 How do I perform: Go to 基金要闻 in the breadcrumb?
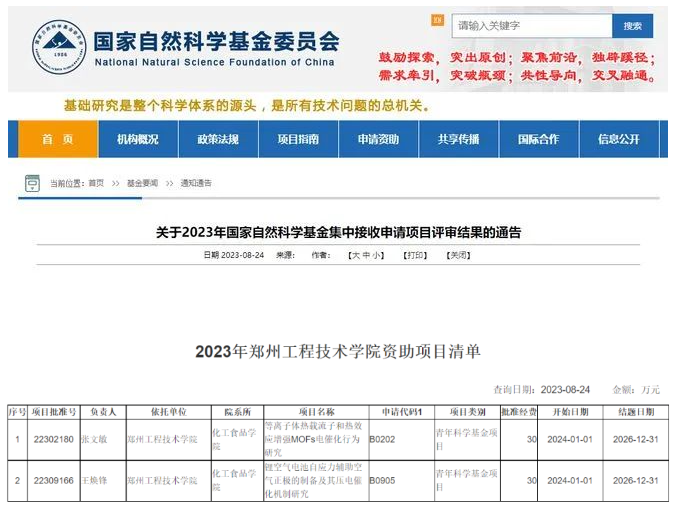pos(142,183)
